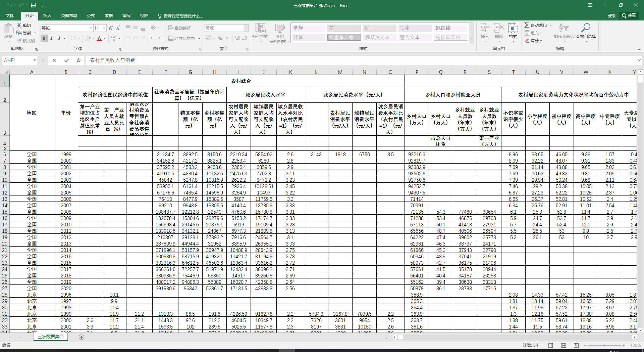Open the number format dropdown (常规)
This screenshot has height=352, width=644.
tap(246, 28)
